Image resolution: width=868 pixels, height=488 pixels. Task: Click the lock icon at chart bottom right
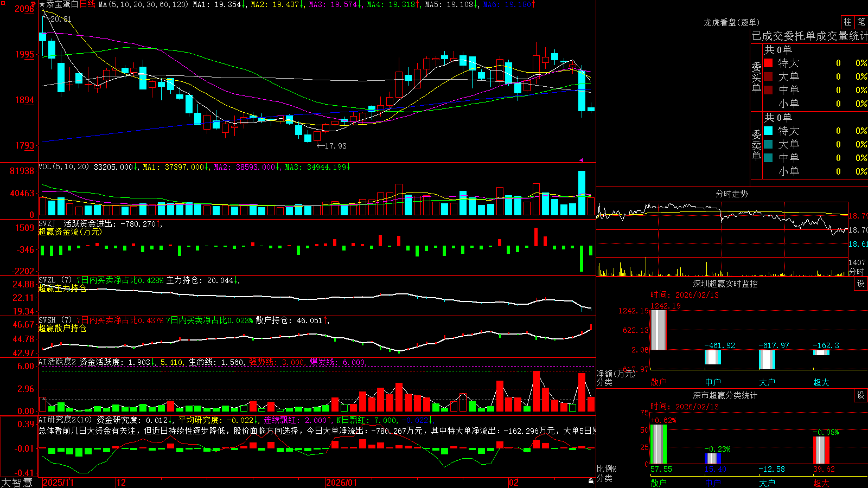click(591, 481)
